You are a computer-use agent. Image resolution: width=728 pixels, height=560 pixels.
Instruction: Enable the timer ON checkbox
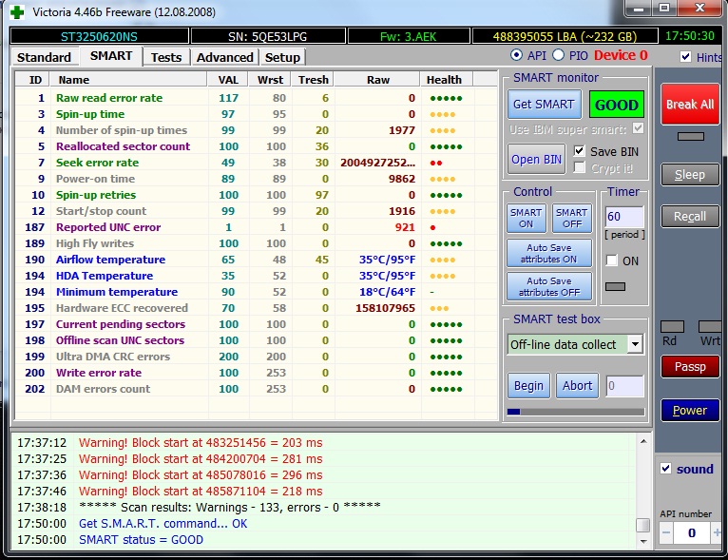612,261
